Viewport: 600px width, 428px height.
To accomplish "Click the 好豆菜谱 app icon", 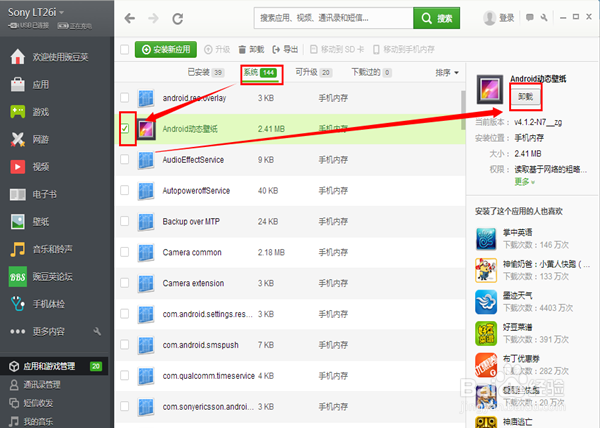I will 486,334.
